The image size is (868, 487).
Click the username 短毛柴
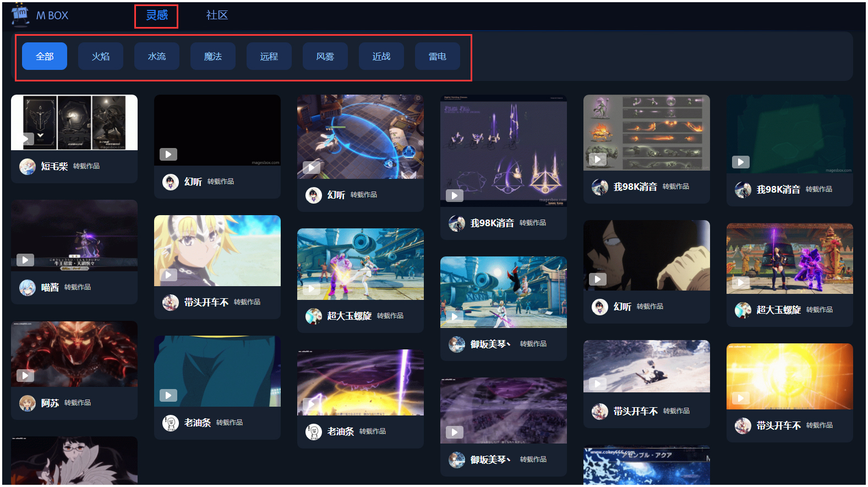54,166
